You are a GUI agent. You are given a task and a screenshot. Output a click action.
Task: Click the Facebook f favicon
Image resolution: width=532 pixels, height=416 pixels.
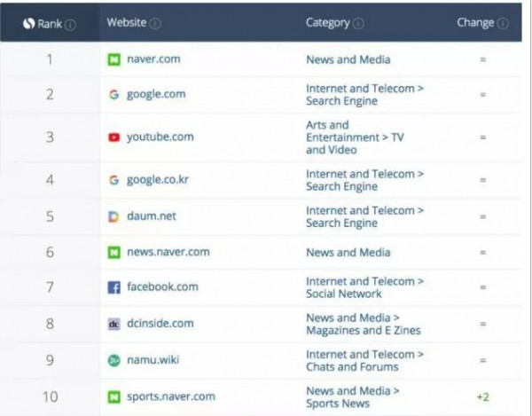(x=114, y=287)
